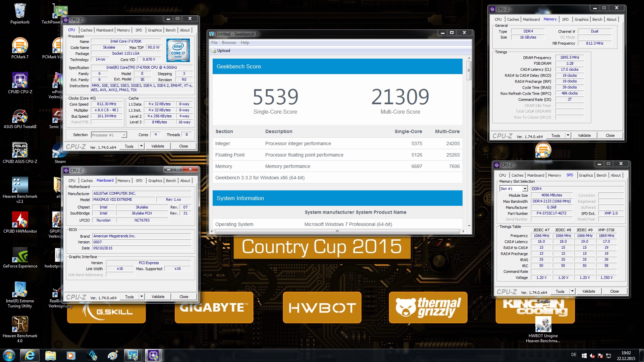Open the media player taskbar icon
Image resolution: width=644 pixels, height=362 pixels.
[71, 355]
